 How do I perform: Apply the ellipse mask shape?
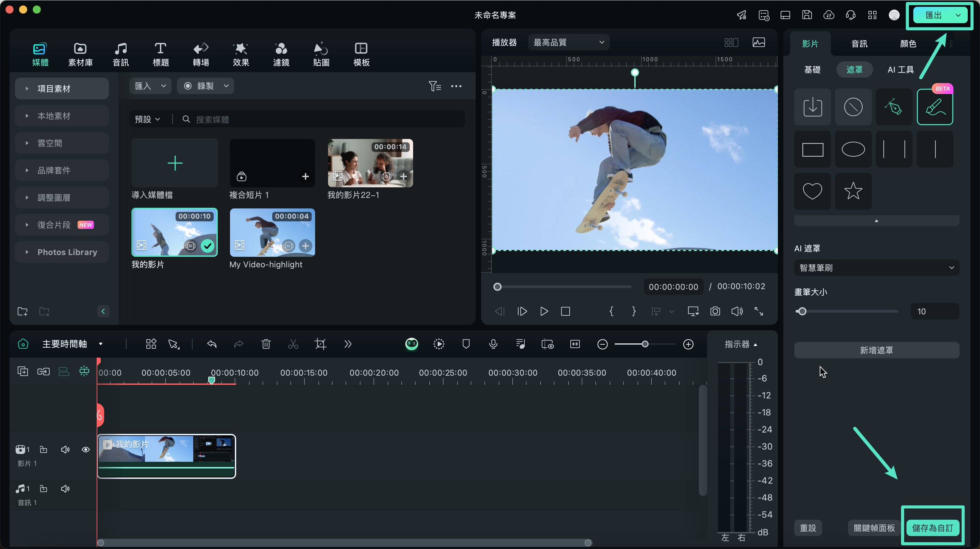click(x=853, y=149)
